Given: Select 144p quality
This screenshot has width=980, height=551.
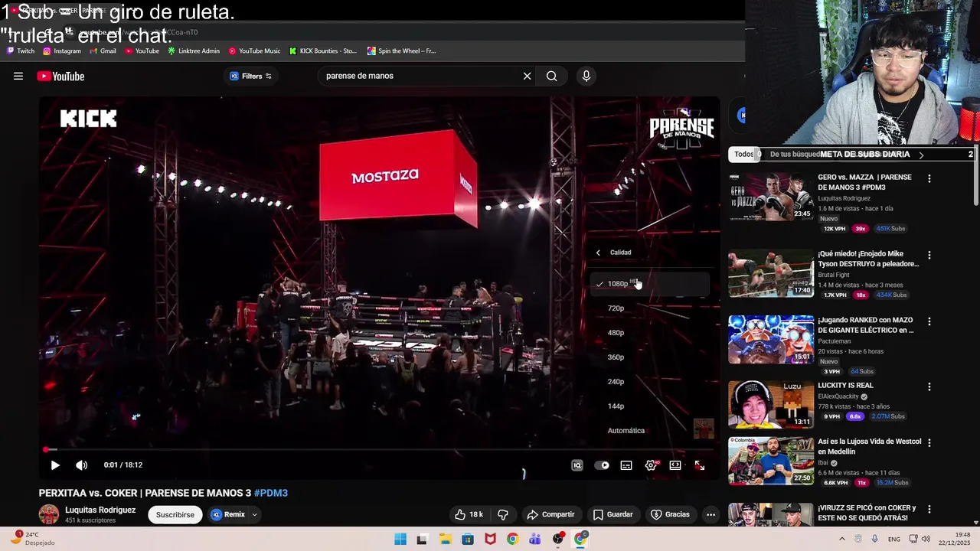Looking at the screenshot, I should click(649, 406).
